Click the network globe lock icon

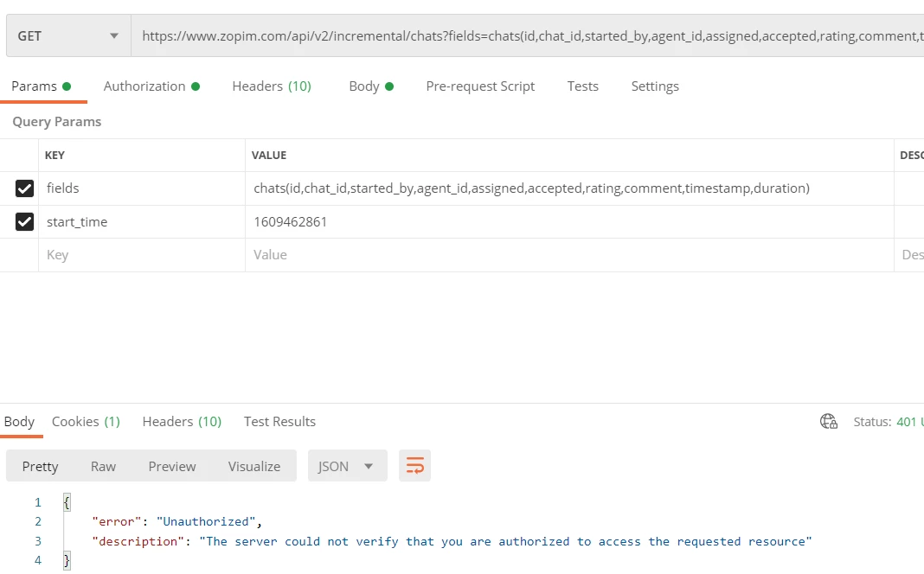829,422
